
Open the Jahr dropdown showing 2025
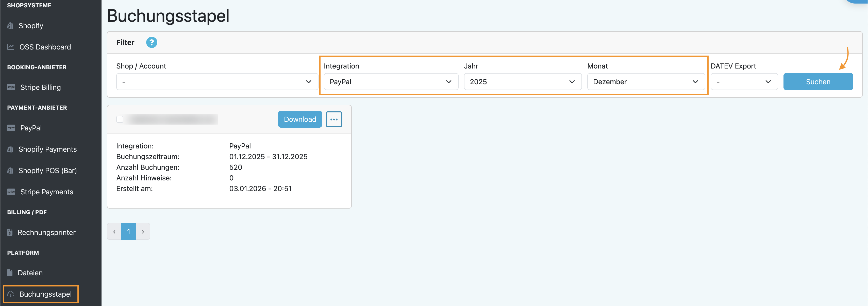tap(522, 82)
